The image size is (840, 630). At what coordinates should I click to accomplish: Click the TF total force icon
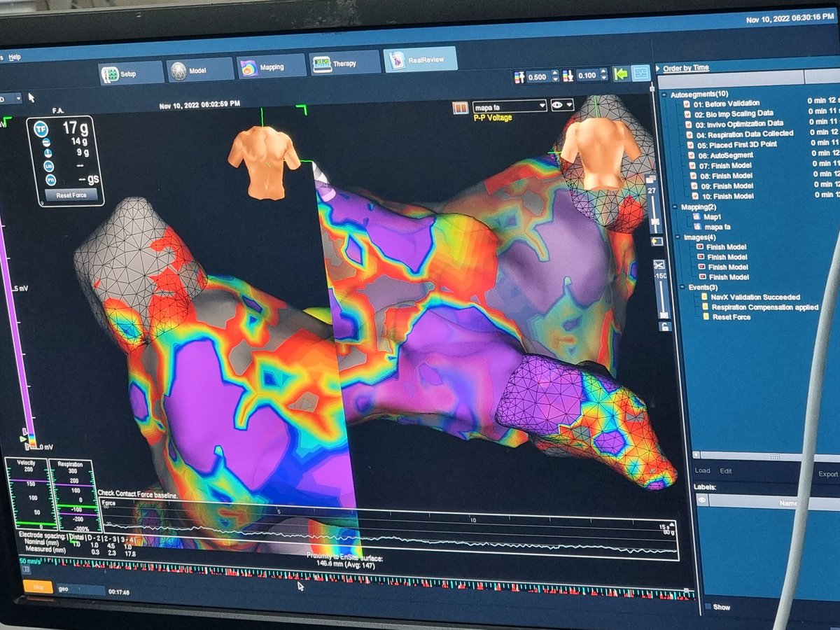click(42, 128)
